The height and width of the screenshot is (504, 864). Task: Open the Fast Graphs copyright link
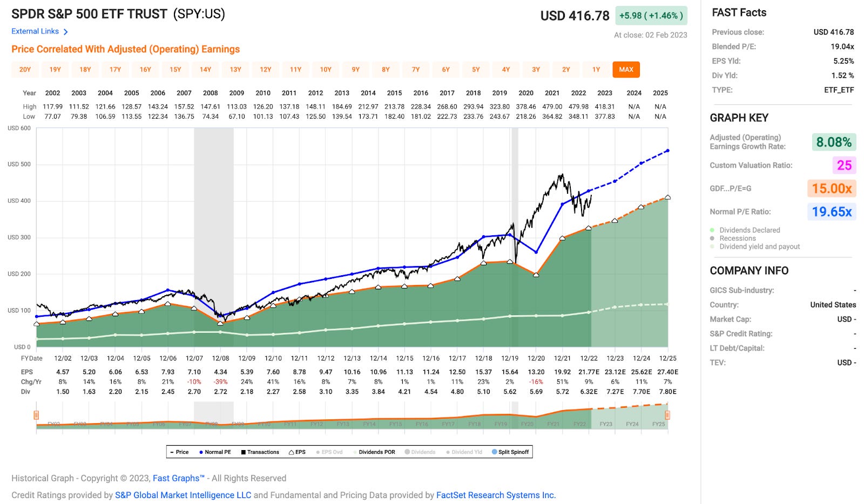pyautogui.click(x=179, y=478)
